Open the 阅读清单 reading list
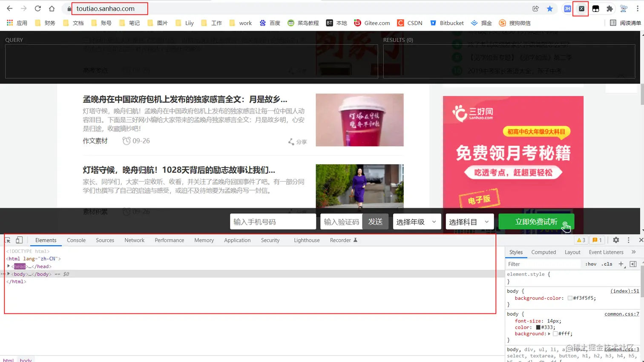 (x=625, y=23)
